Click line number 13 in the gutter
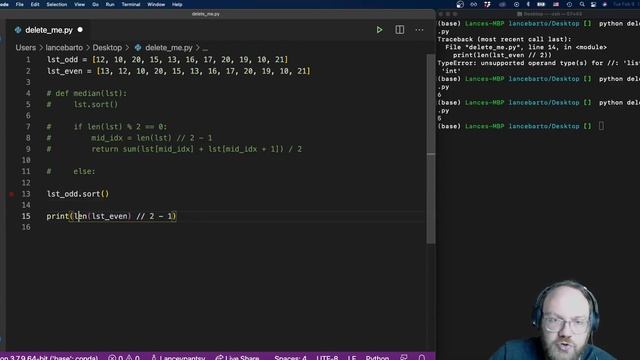The width and height of the screenshot is (640, 360). coord(26,194)
